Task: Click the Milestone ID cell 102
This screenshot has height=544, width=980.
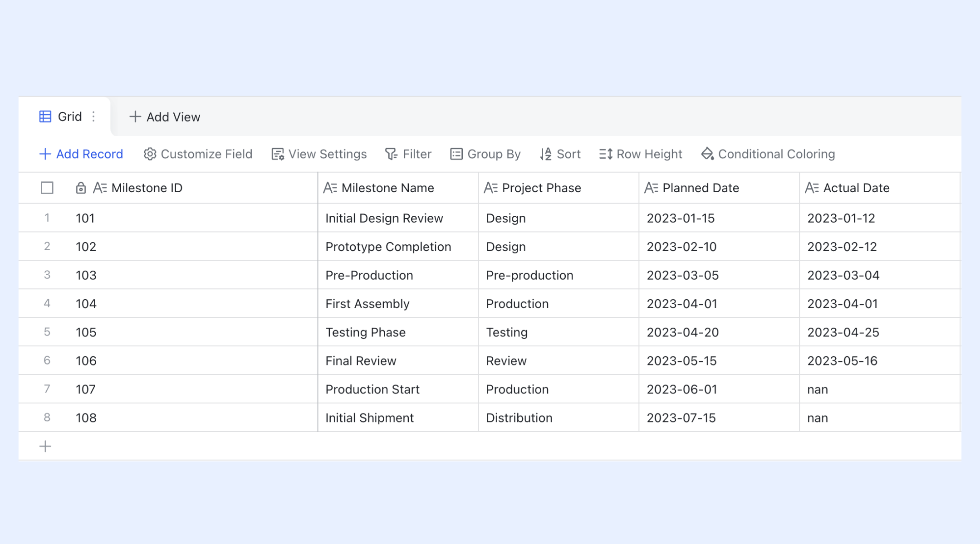Action: coord(192,247)
